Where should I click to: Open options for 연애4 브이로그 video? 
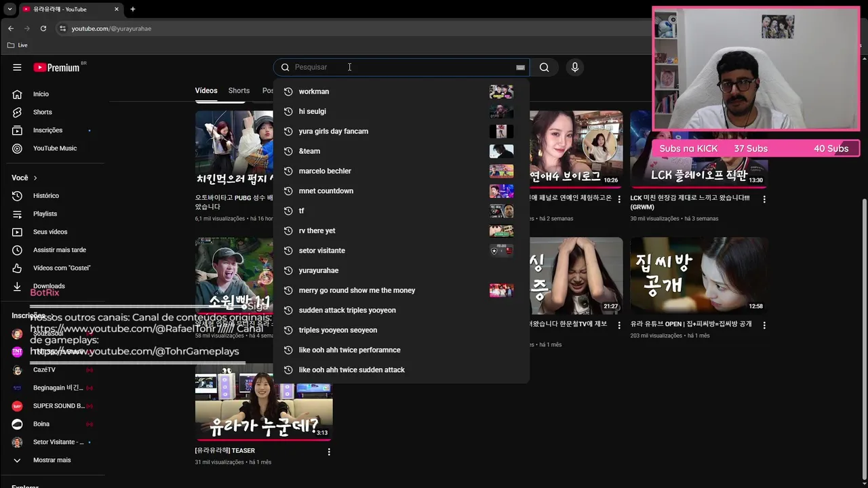618,199
